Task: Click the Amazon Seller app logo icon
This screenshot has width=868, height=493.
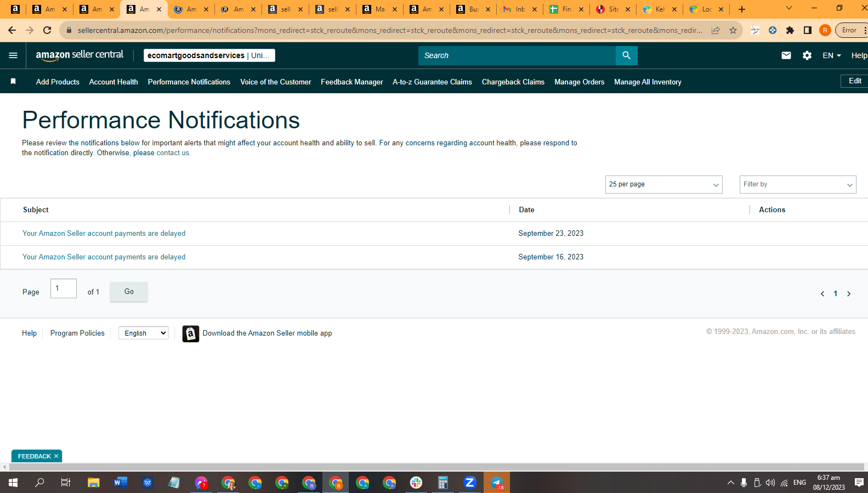Action: (190, 333)
